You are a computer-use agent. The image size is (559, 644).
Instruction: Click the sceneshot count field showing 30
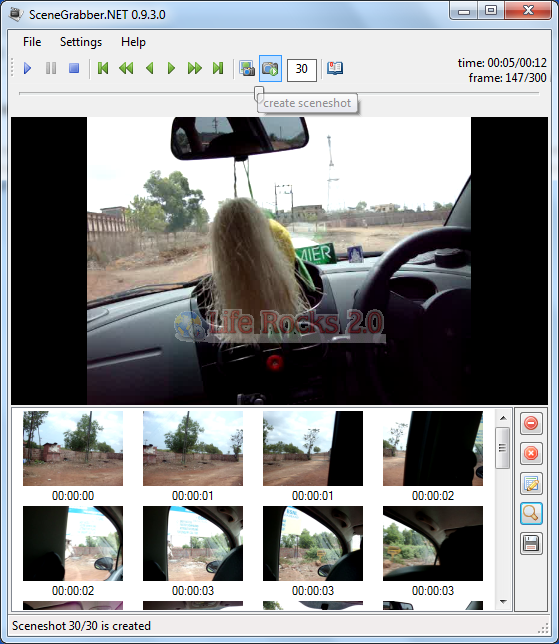(x=301, y=70)
